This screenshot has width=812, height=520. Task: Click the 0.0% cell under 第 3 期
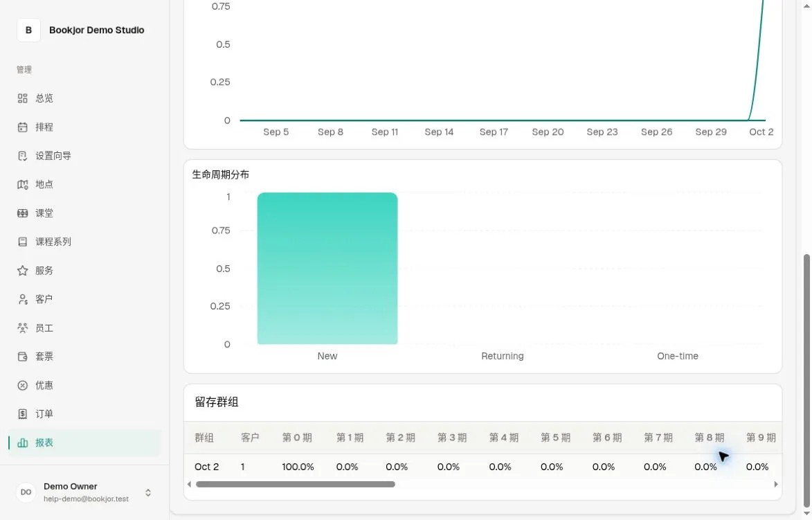coord(448,467)
